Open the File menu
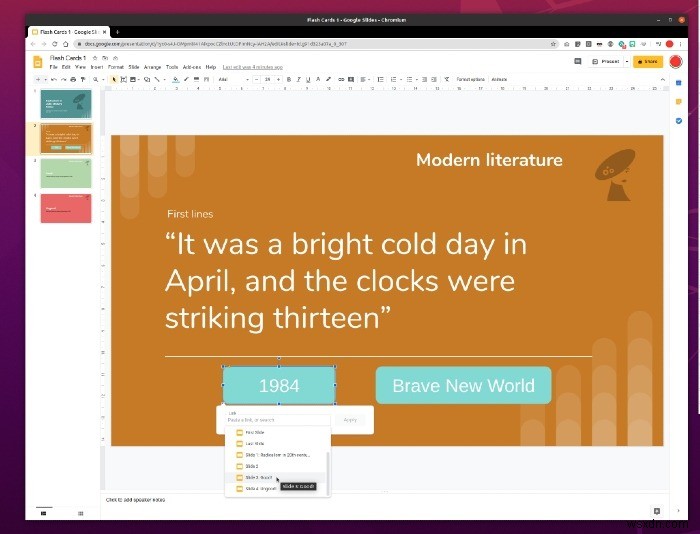Viewport: 700px width, 534px height. [54, 67]
